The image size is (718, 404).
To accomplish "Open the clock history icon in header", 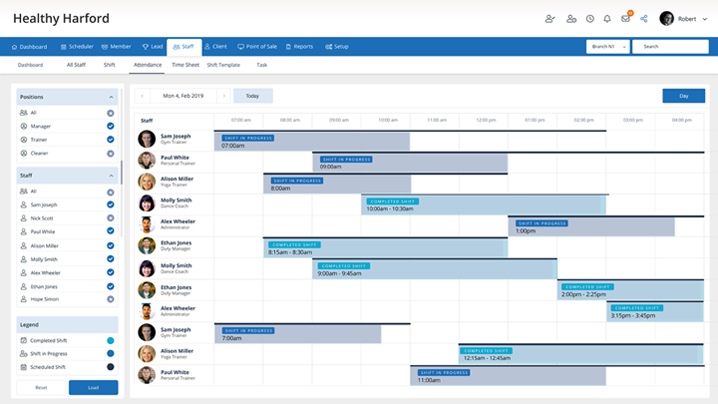I will click(590, 19).
